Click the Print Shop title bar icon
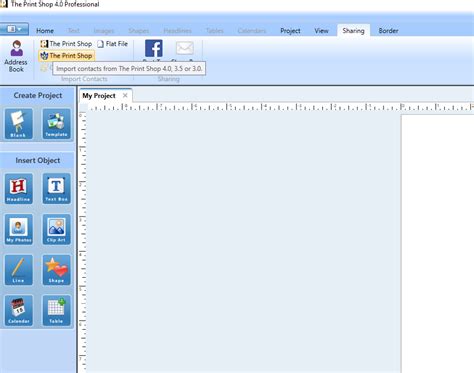Viewport: 474px width, 373px height. click(4, 4)
